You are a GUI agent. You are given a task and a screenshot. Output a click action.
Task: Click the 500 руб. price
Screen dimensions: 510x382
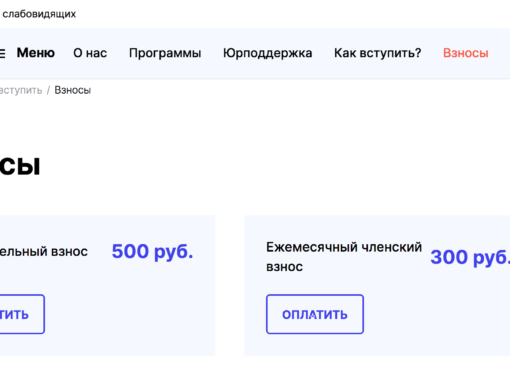[x=152, y=251]
